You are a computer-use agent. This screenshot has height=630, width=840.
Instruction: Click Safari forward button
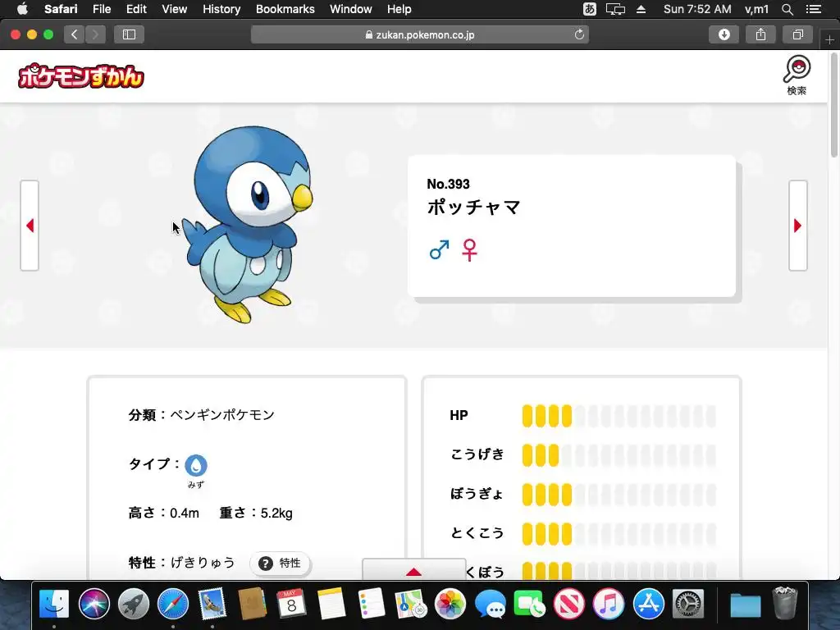95,34
